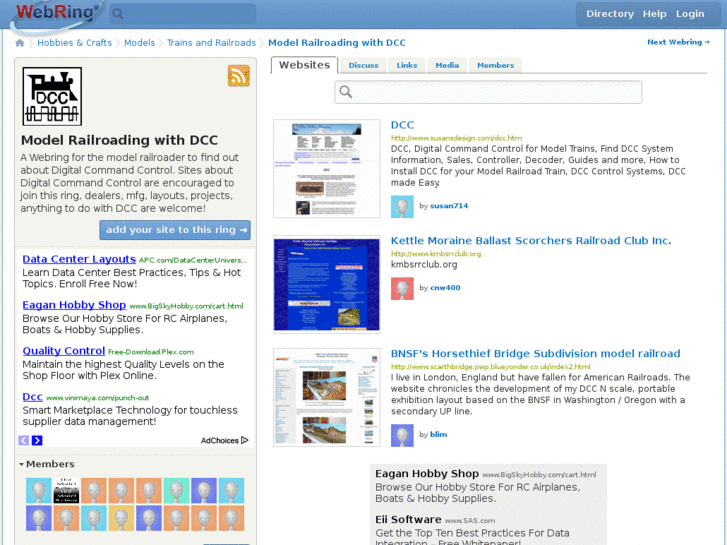Focus the top header search field
727x545 pixels.
click(x=183, y=13)
